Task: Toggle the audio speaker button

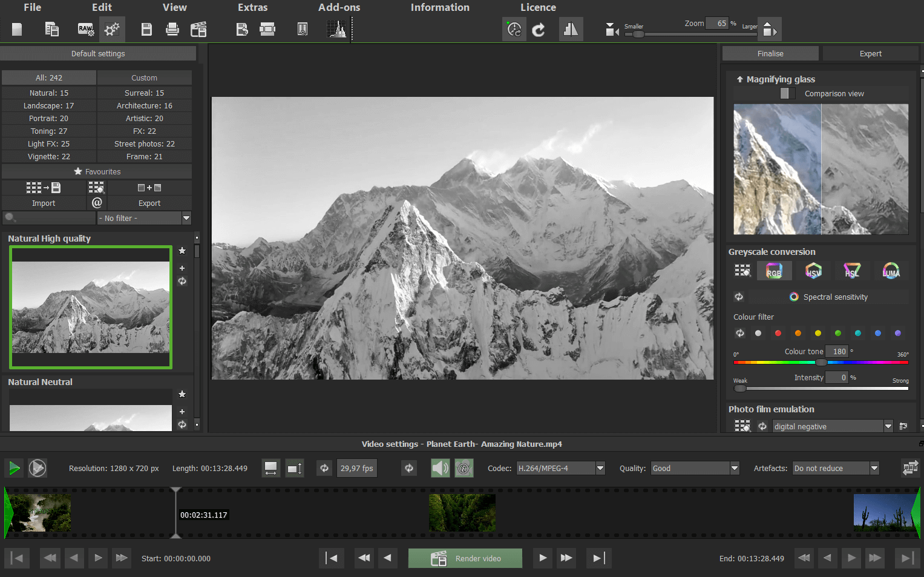Action: point(441,468)
